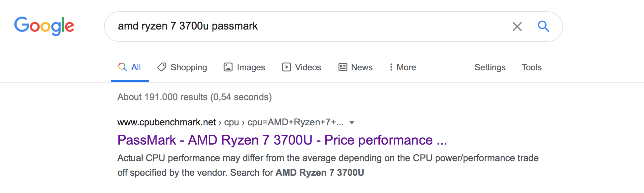Click the All tab magnifier icon
The height and width of the screenshot is (193, 644).
[122, 67]
